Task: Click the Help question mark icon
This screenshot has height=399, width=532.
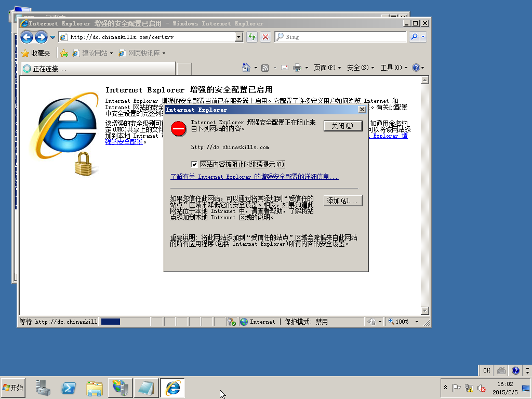Action: coord(416,68)
